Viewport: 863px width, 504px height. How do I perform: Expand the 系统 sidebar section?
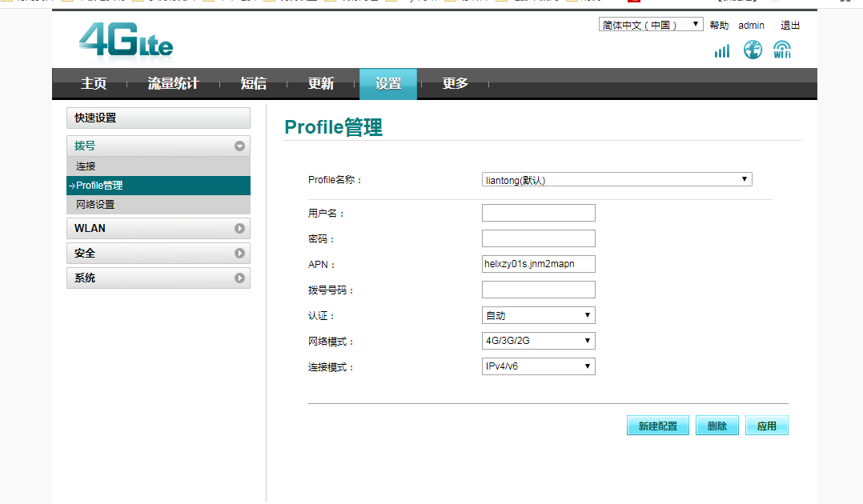tap(239, 278)
